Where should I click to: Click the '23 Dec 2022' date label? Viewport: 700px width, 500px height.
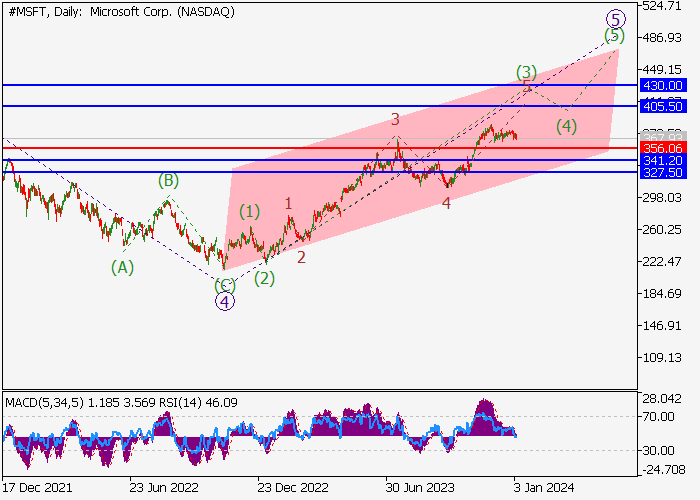pos(293,488)
